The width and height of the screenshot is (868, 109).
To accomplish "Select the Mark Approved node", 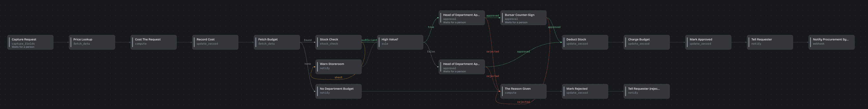I will (709, 43).
